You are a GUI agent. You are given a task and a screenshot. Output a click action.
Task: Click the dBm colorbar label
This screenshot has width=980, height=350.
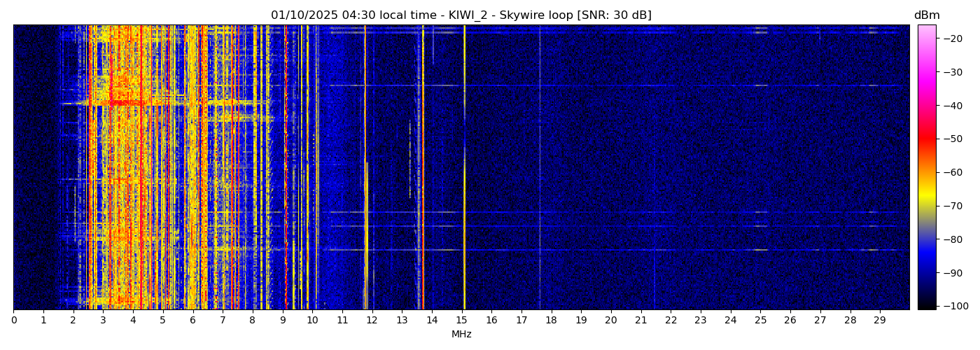pos(927,15)
